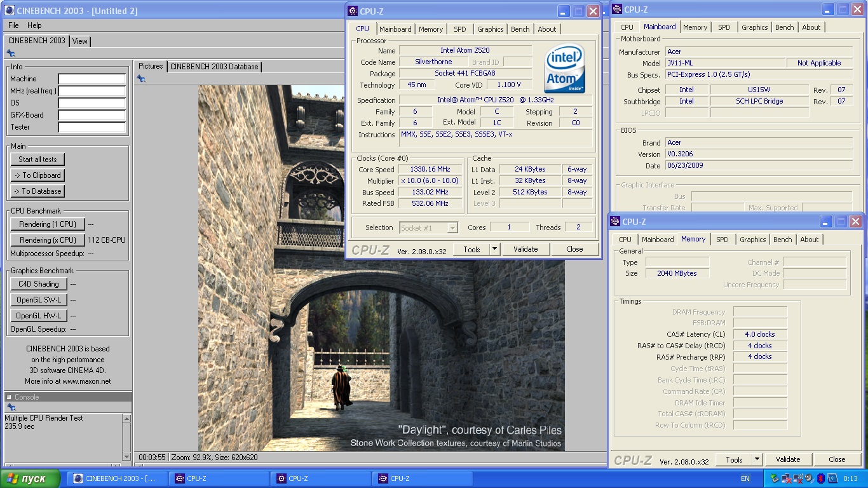Click the -> To Clipboard button
Image resolution: width=868 pixels, height=488 pixels.
37,175
